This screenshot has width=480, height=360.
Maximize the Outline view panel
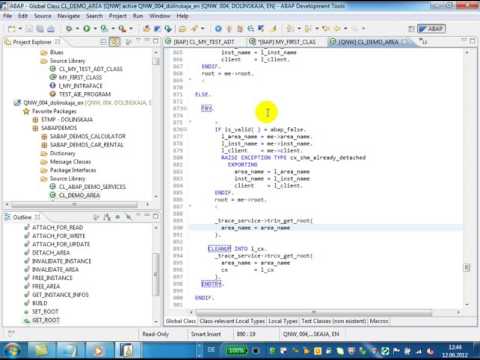click(x=155, y=216)
